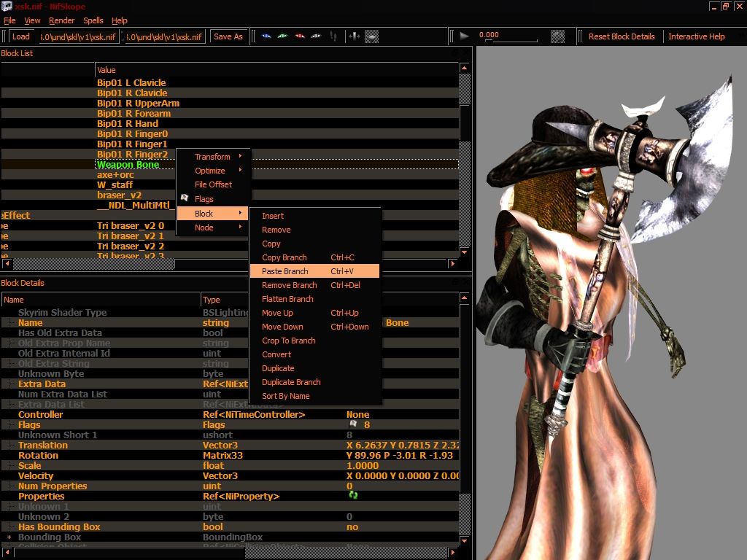Click the animation loop icon in toolbar
This screenshot has width=747, height=560.
(557, 36)
